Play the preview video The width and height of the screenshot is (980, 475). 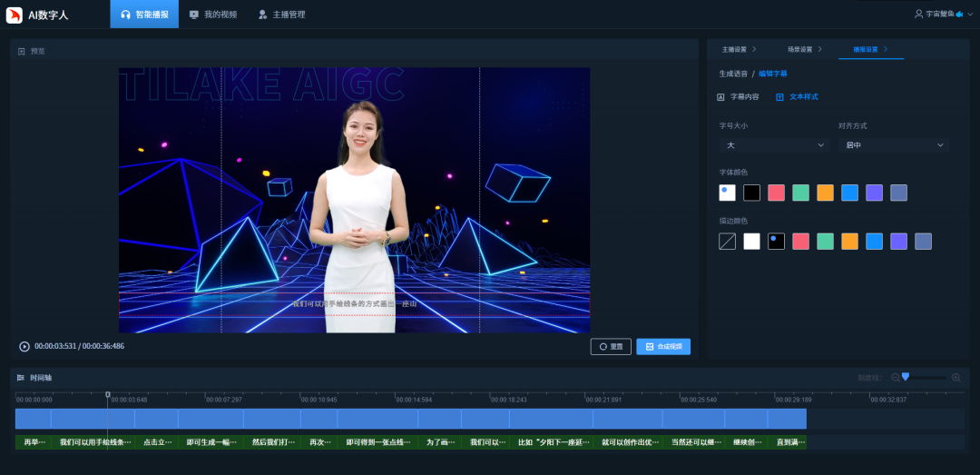coord(24,346)
